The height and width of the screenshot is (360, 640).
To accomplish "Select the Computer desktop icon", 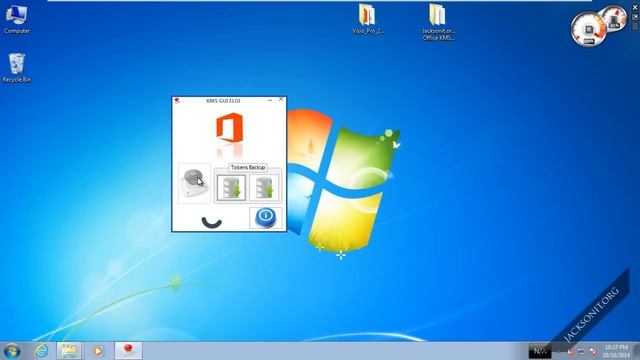I will (x=17, y=20).
